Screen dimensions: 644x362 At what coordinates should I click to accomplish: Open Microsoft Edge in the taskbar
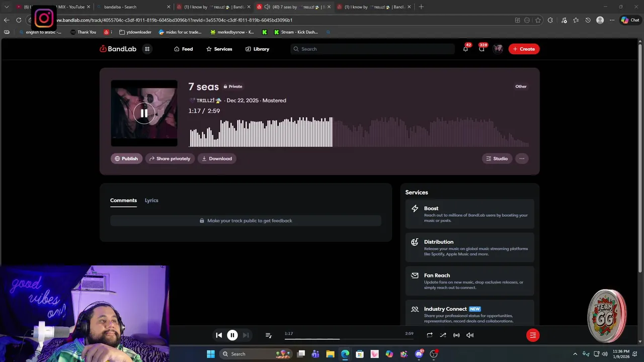point(345,354)
